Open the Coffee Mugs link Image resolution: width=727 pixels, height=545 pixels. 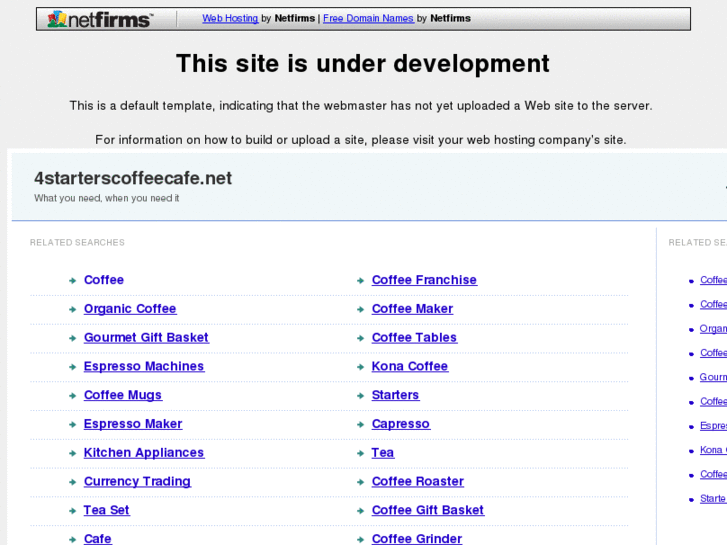[123, 395]
